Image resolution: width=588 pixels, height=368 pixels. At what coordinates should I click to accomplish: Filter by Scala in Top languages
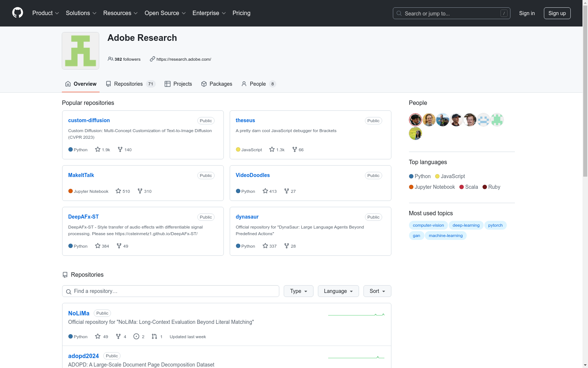point(469,187)
